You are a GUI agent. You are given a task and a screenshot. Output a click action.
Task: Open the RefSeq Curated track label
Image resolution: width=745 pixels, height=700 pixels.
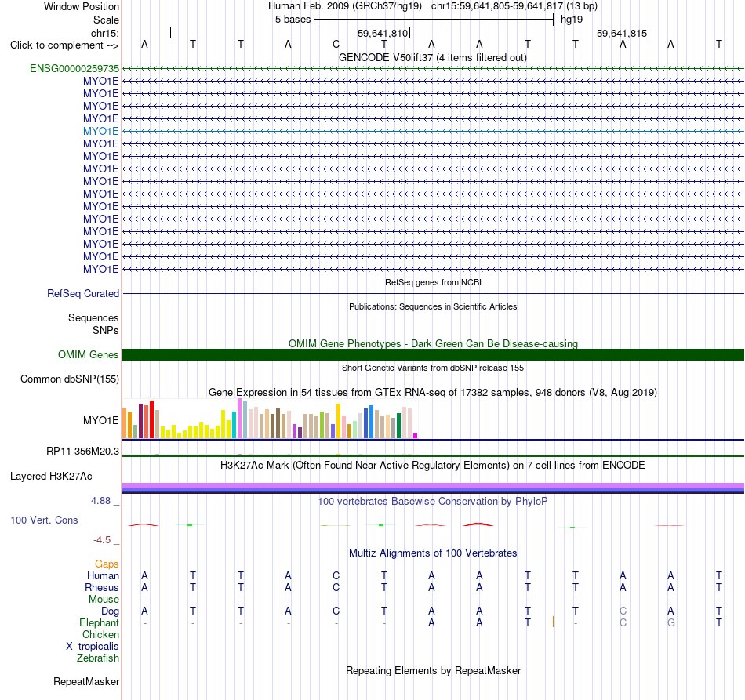click(82, 293)
